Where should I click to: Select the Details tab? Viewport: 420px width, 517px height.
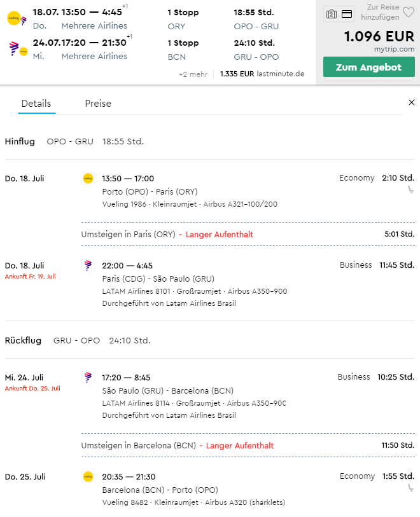[36, 104]
